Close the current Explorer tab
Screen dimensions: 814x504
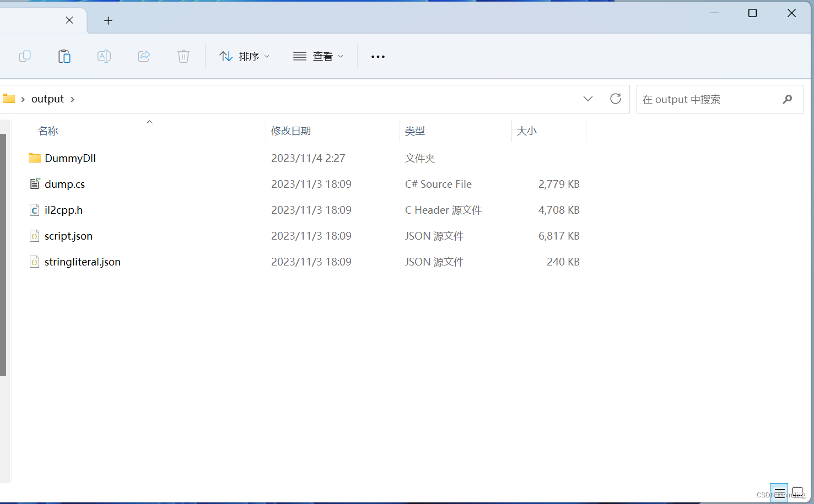pyautogui.click(x=69, y=20)
